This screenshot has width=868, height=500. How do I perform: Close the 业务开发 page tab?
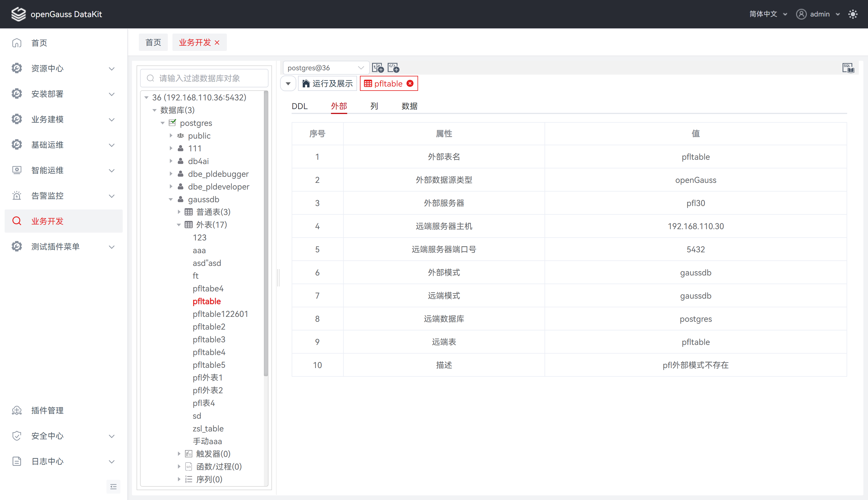pos(217,43)
